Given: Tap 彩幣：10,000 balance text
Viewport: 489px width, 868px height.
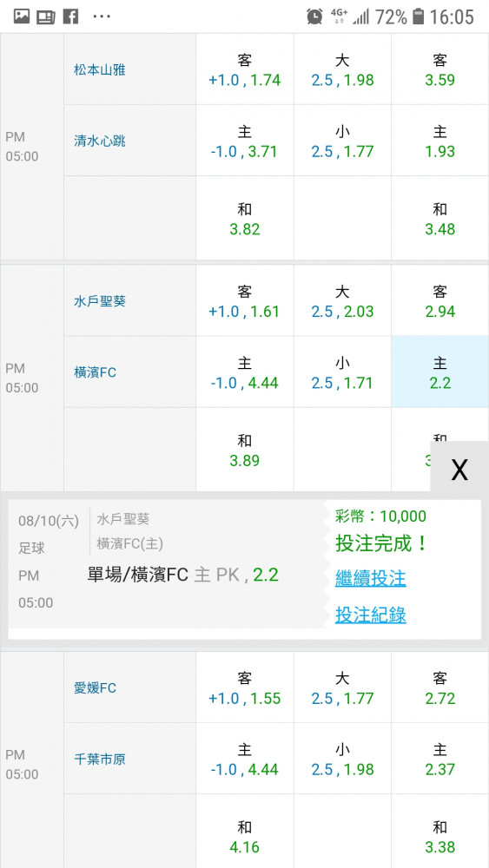Looking at the screenshot, I should pos(380,516).
